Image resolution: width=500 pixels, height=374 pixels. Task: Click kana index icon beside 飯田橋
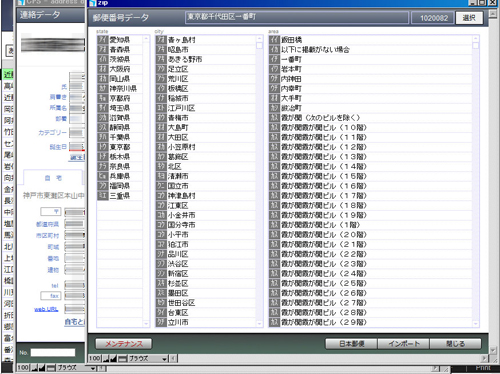point(274,40)
